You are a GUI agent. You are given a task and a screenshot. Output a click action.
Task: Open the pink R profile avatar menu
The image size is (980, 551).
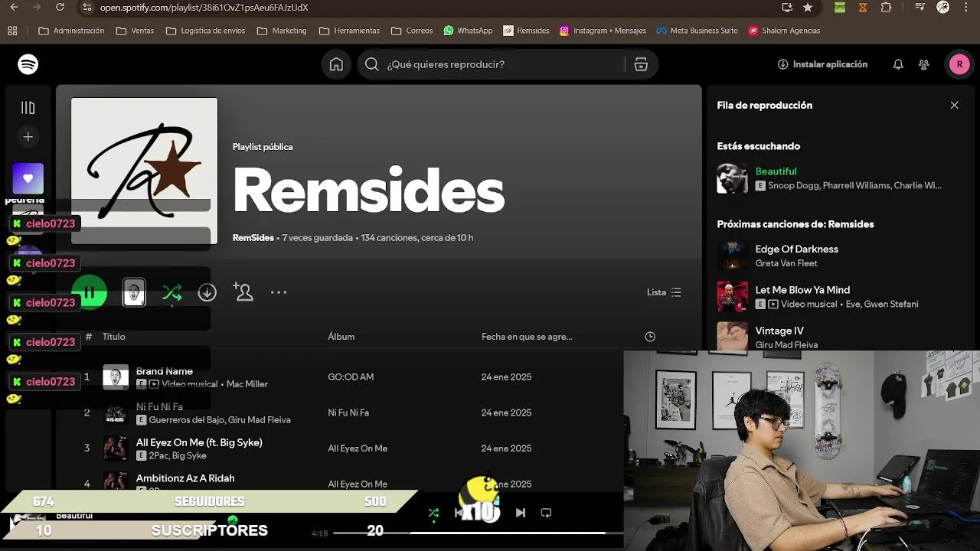coord(959,64)
